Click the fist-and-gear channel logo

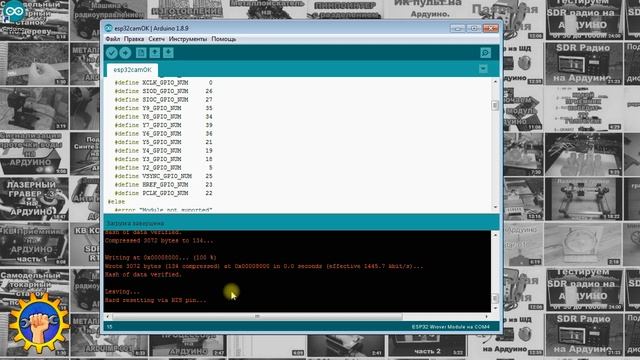tap(39, 322)
